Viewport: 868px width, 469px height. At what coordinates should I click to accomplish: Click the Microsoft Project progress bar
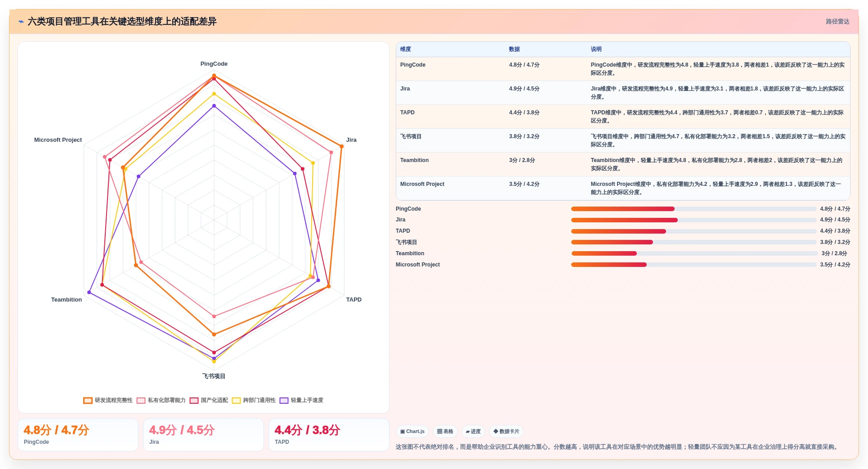[694, 265]
